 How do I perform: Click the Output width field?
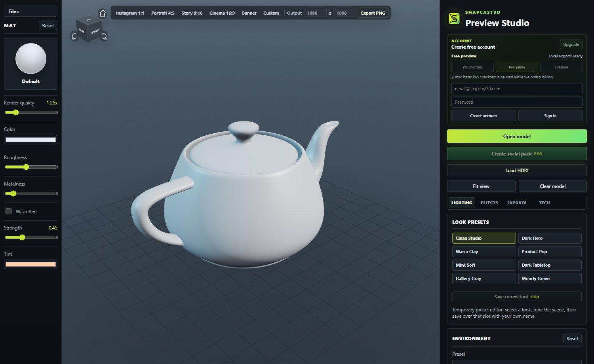point(315,13)
